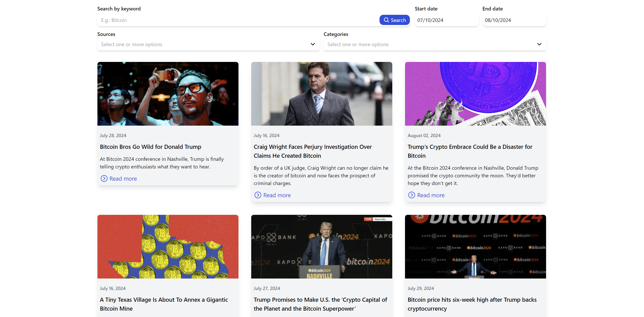Viewport: 644px width, 317px height.
Task: Click the Start date field 07/10/2024
Action: point(446,20)
